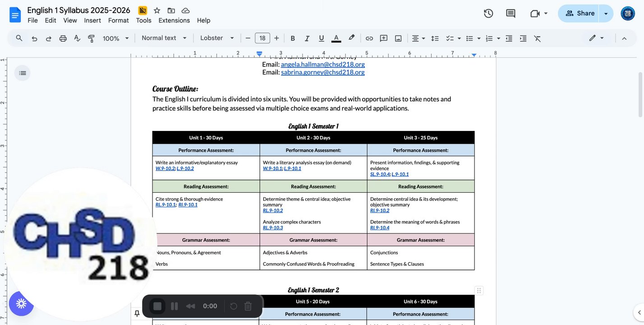Insert an image from the toolbar
Viewport: 644px width, 325px height.
pyautogui.click(x=398, y=38)
